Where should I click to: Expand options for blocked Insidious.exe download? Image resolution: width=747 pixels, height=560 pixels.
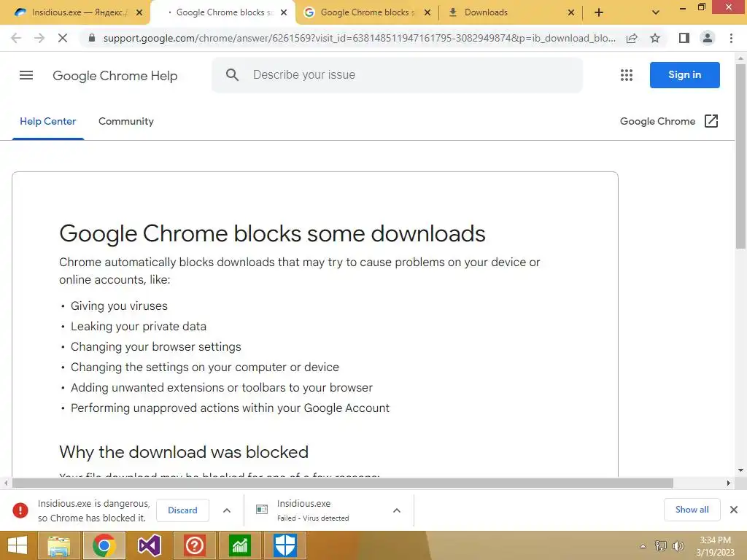227,510
